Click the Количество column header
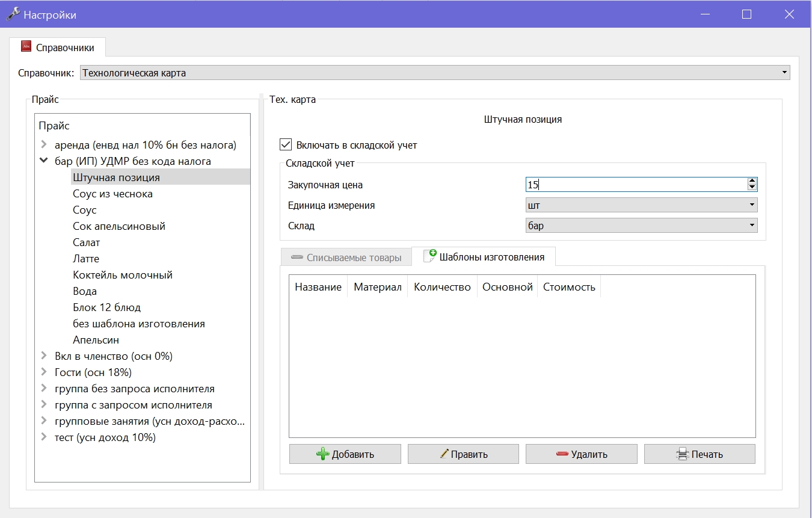 coord(442,287)
